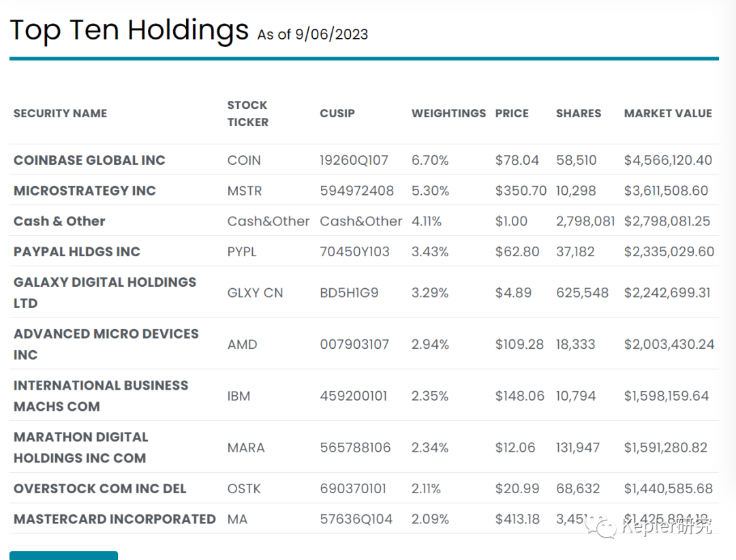Click the $148.06 price for IBM

519,396
